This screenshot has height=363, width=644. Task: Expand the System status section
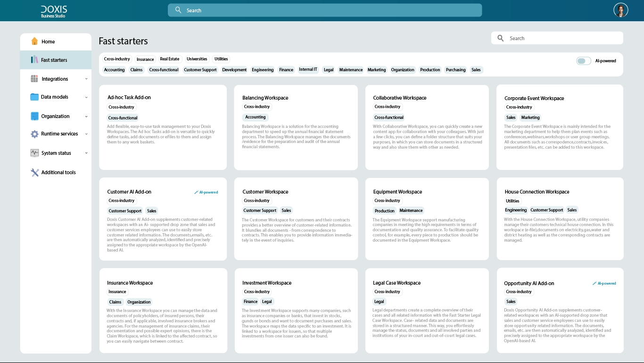click(x=86, y=153)
